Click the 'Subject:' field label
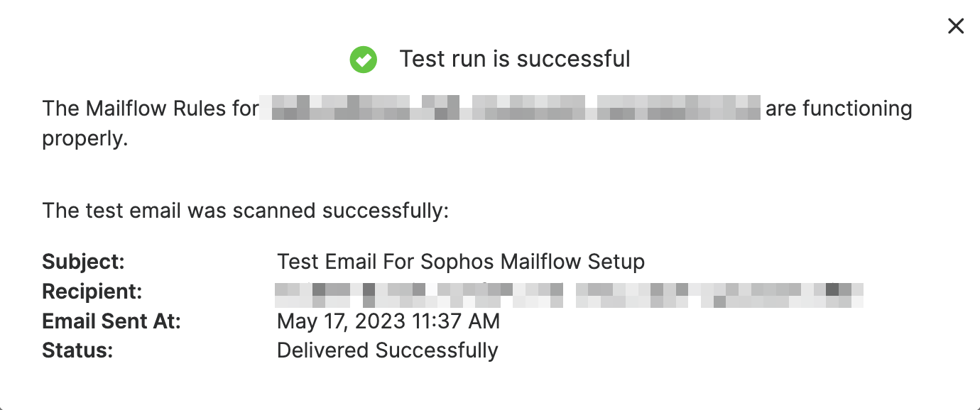Image resolution: width=980 pixels, height=410 pixels. pyautogui.click(x=83, y=261)
